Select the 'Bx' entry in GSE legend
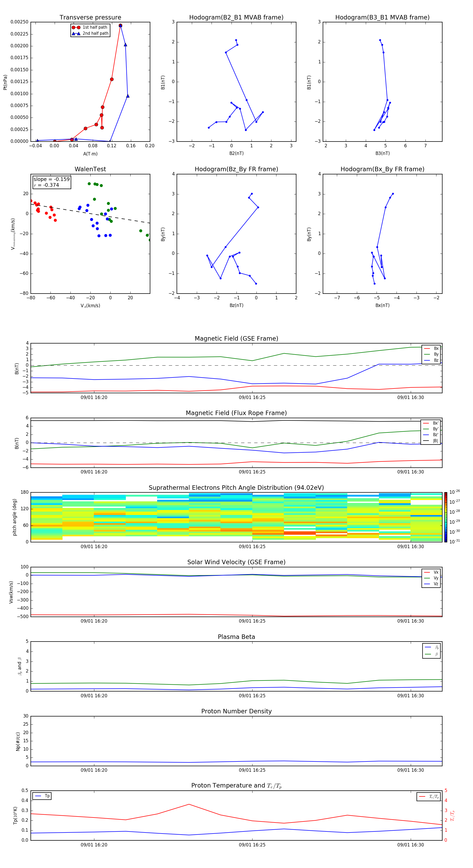Viewport: 473px width, 868px height. [x=431, y=349]
